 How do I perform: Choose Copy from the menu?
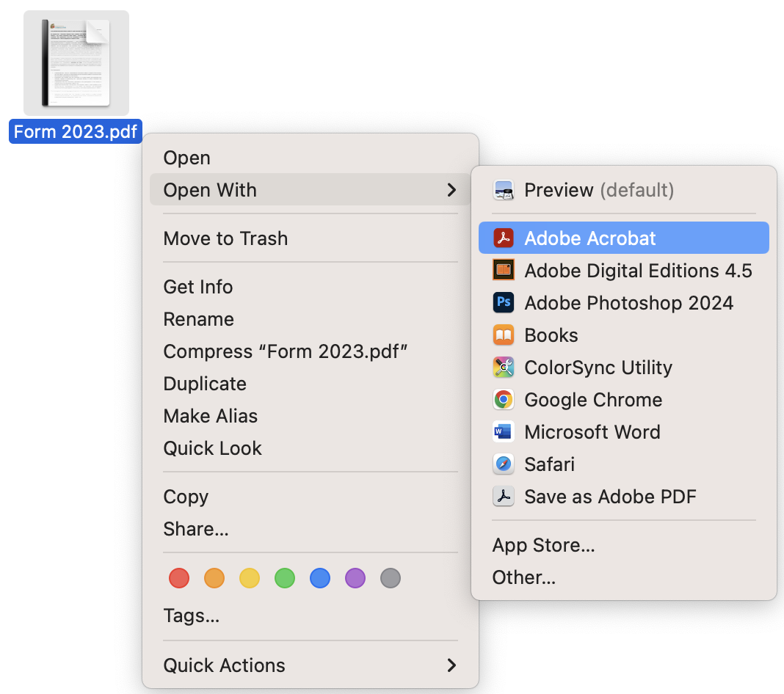310,497
